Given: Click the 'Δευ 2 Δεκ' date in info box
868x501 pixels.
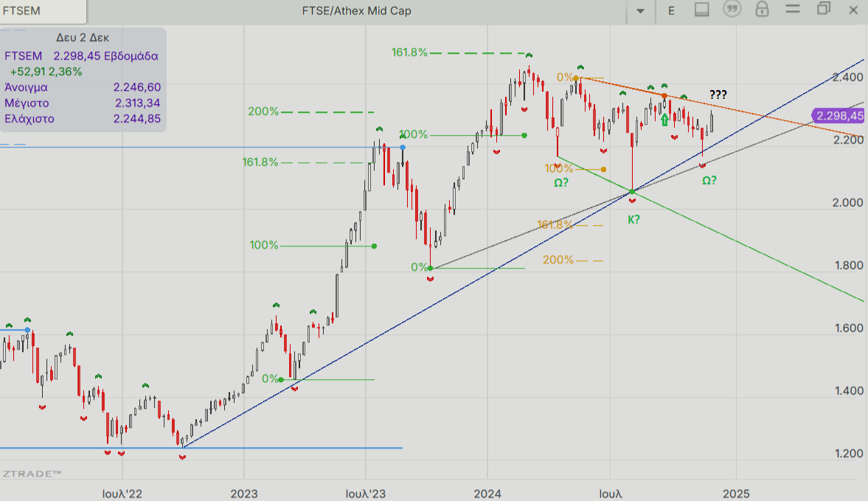Looking at the screenshot, I should [83, 38].
